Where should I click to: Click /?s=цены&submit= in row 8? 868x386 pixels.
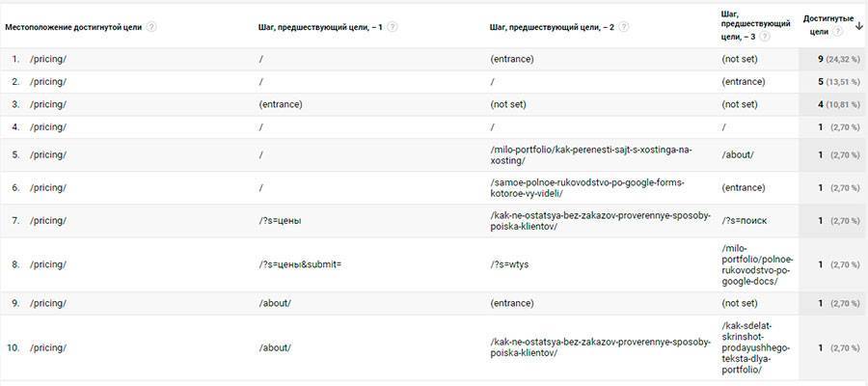coord(300,264)
